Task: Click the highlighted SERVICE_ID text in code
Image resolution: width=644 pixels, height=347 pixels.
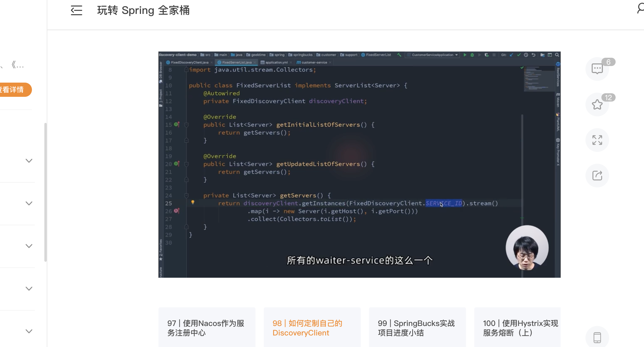Action: 444,203
